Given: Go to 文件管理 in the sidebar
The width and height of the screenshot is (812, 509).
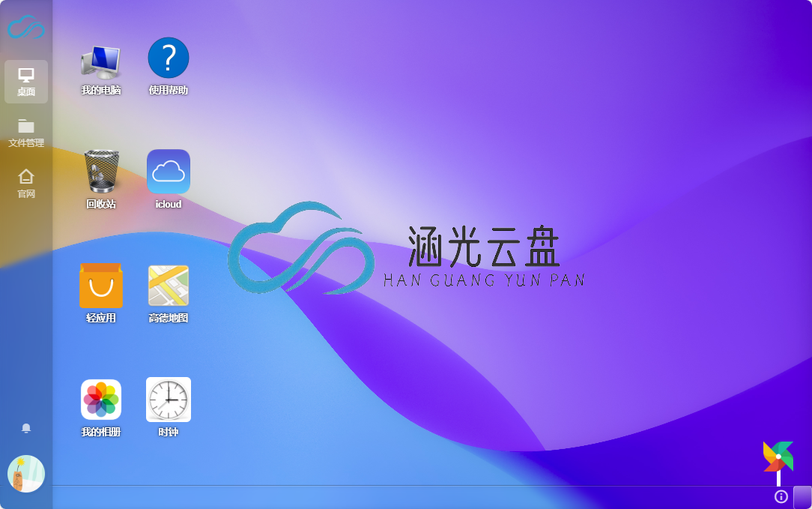Looking at the screenshot, I should coord(26,133).
